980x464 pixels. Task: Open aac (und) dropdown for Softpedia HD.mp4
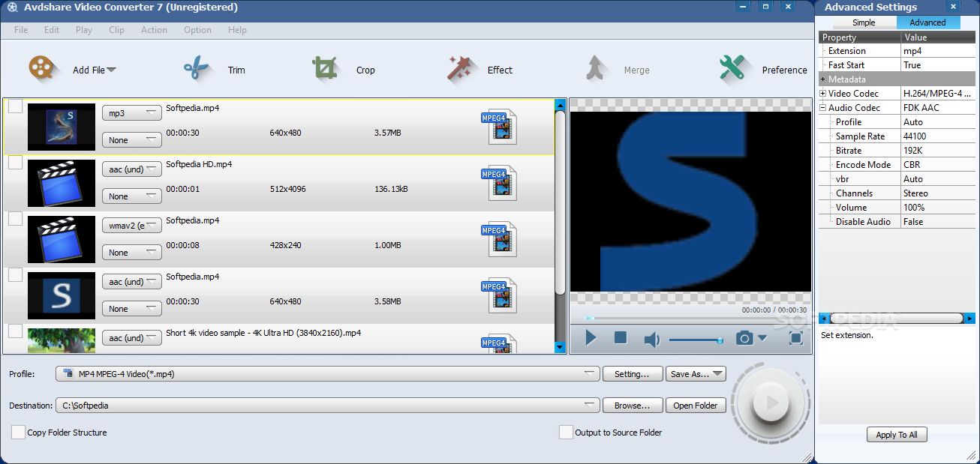tap(132, 169)
